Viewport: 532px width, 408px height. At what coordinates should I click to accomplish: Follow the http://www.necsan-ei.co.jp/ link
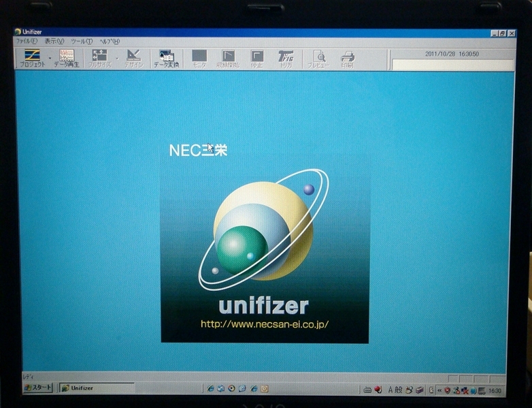pyautogui.click(x=265, y=324)
